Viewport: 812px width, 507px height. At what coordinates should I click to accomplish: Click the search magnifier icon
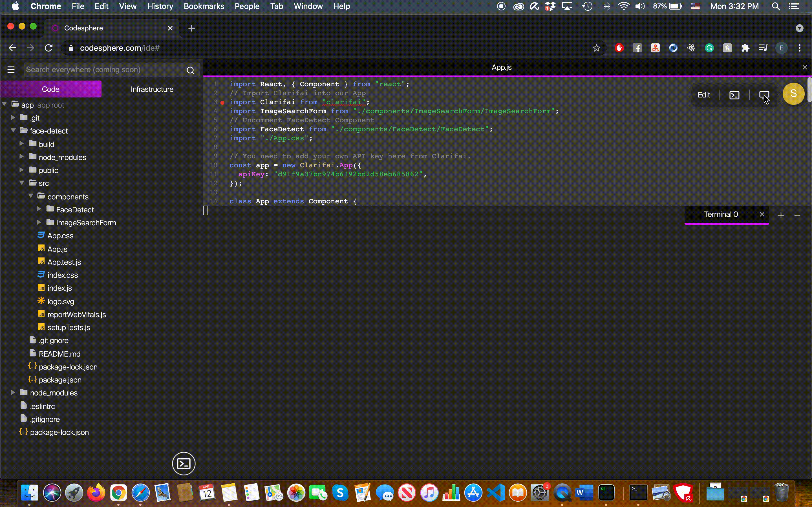coord(190,70)
